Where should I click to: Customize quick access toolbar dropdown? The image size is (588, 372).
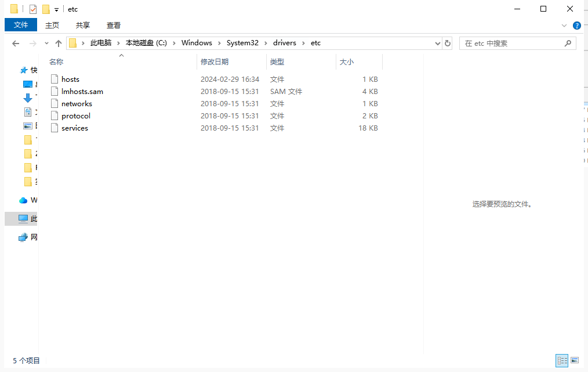(x=56, y=10)
